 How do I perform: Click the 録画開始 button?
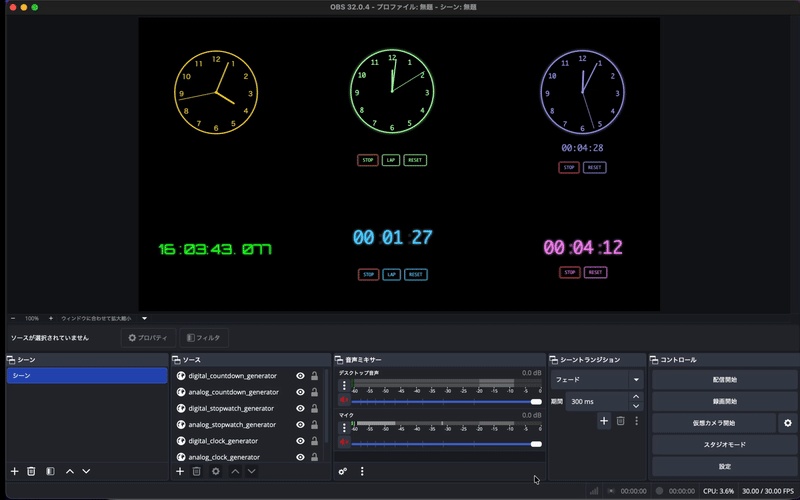(724, 402)
